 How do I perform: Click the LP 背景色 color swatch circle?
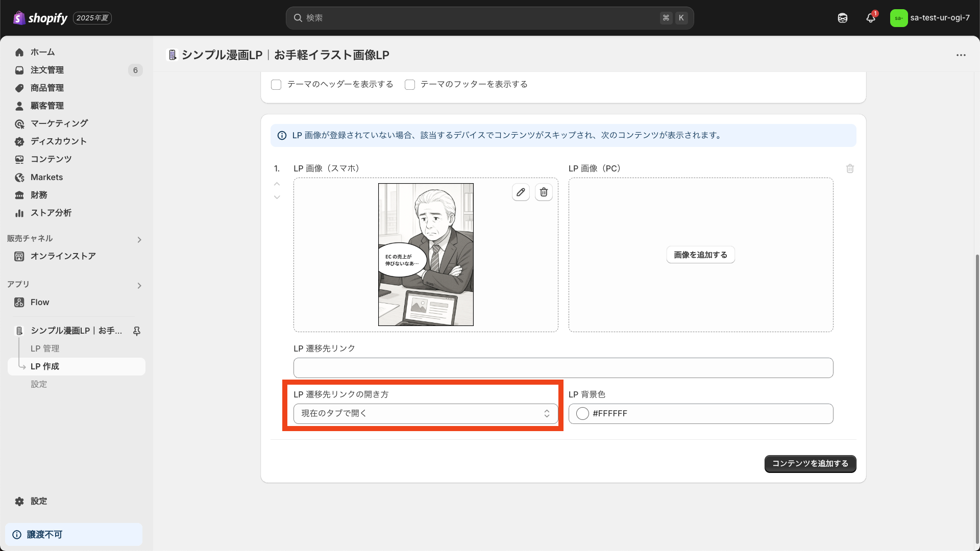[x=582, y=414]
